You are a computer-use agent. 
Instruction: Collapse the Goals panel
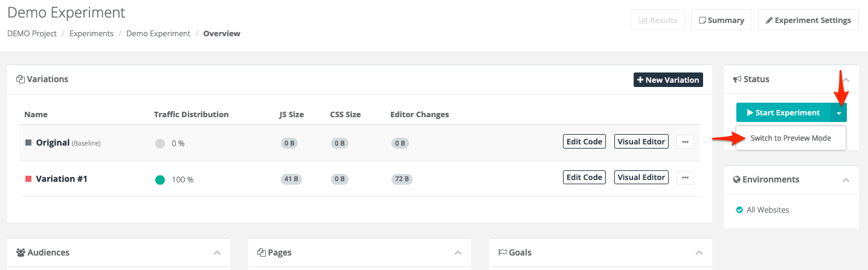pyautogui.click(x=699, y=253)
